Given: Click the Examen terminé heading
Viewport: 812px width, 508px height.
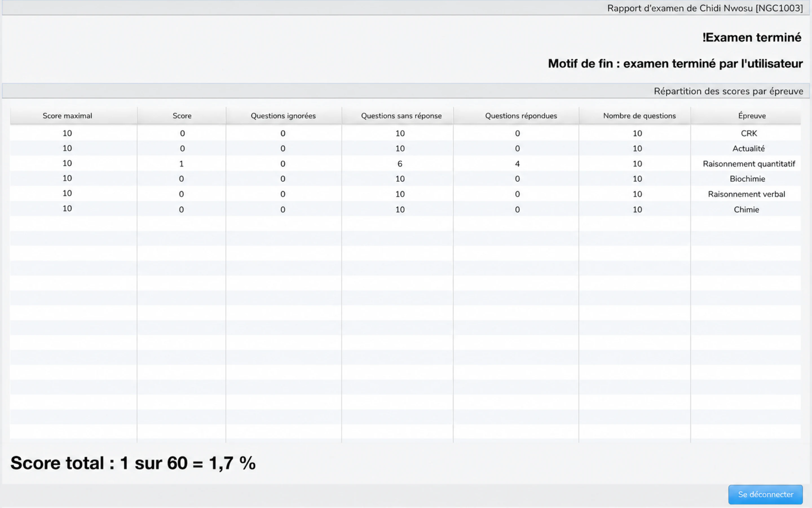Looking at the screenshot, I should [x=752, y=37].
